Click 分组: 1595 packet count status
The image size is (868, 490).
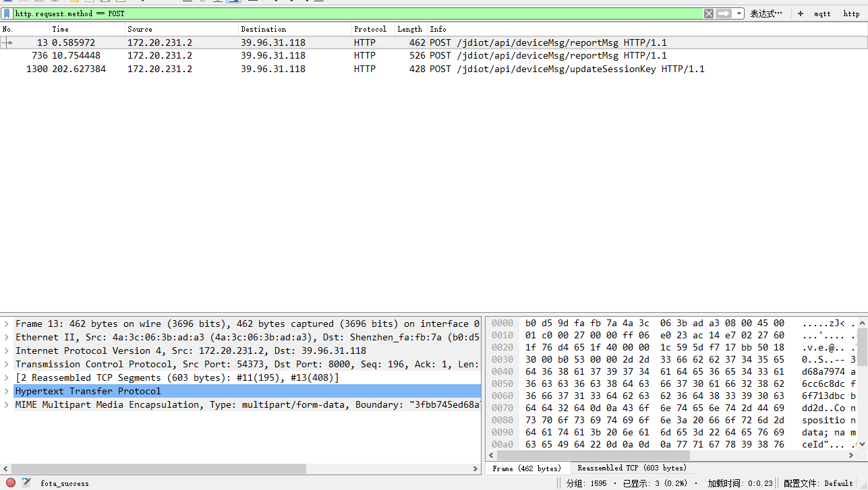tap(586, 483)
